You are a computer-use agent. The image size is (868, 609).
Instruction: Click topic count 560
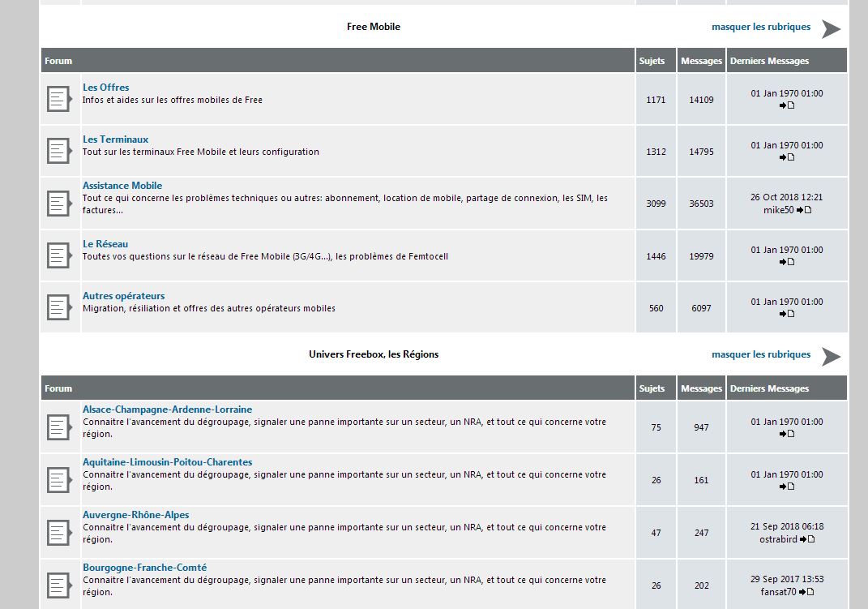[x=656, y=308]
